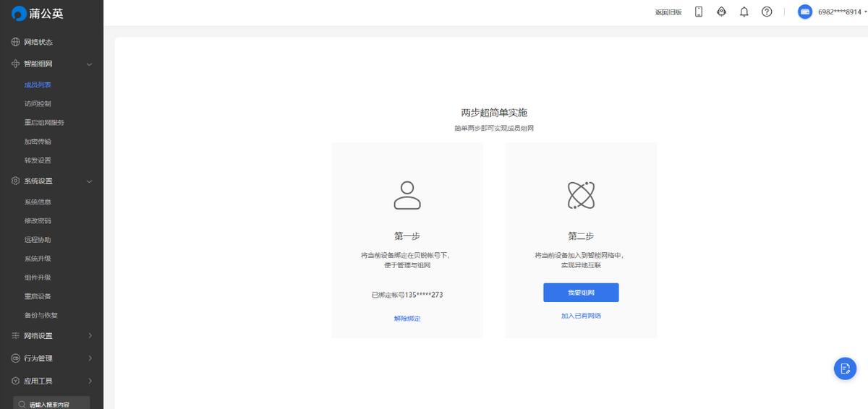Expand the 行为管理 section arrow
Screen dimensions: 868x409
pyautogui.click(x=90, y=358)
